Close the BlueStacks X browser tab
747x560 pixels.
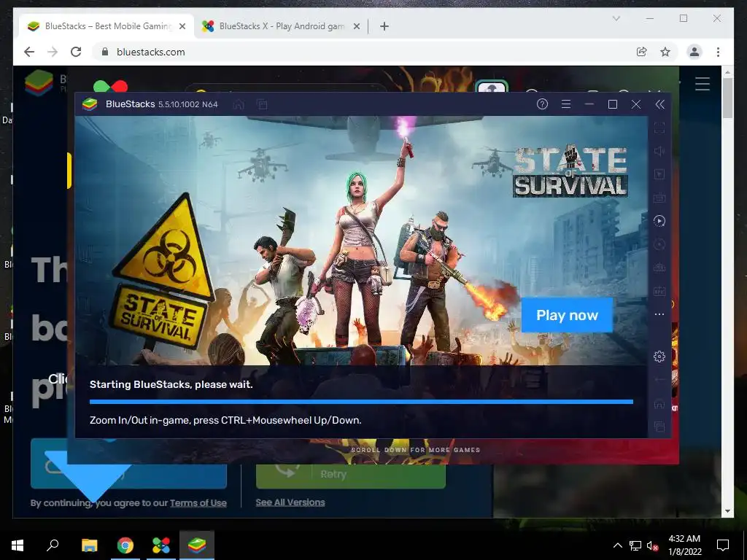[356, 27]
